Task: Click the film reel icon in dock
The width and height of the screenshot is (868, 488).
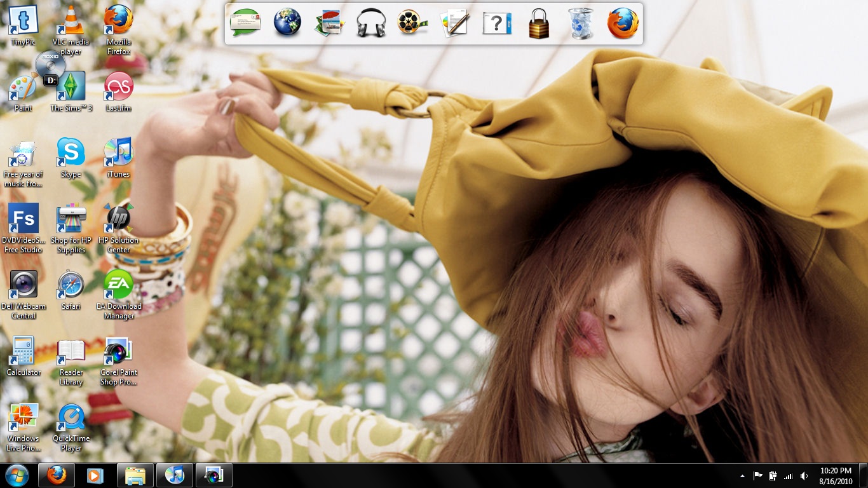Action: click(412, 24)
